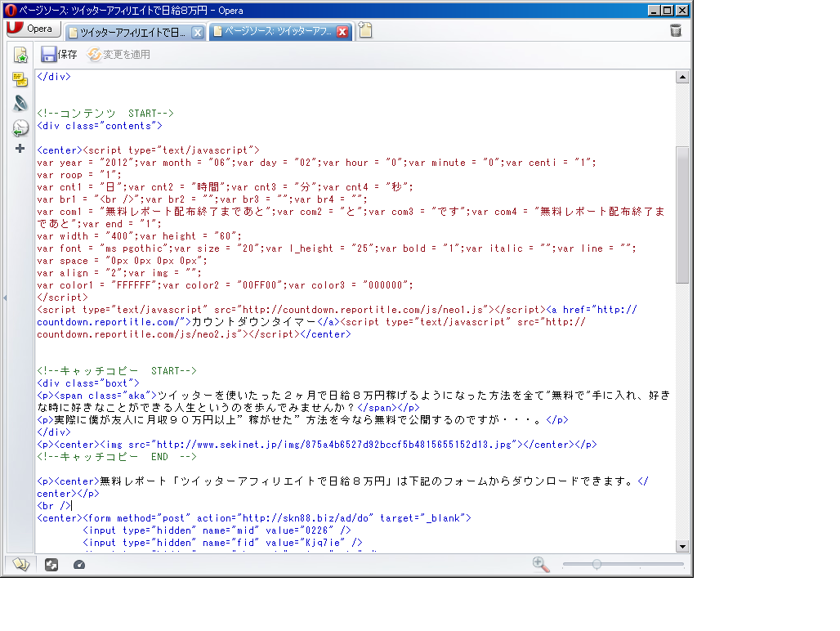840x631 pixels.
Task: Maximize the Opera window
Action: pos(668,10)
